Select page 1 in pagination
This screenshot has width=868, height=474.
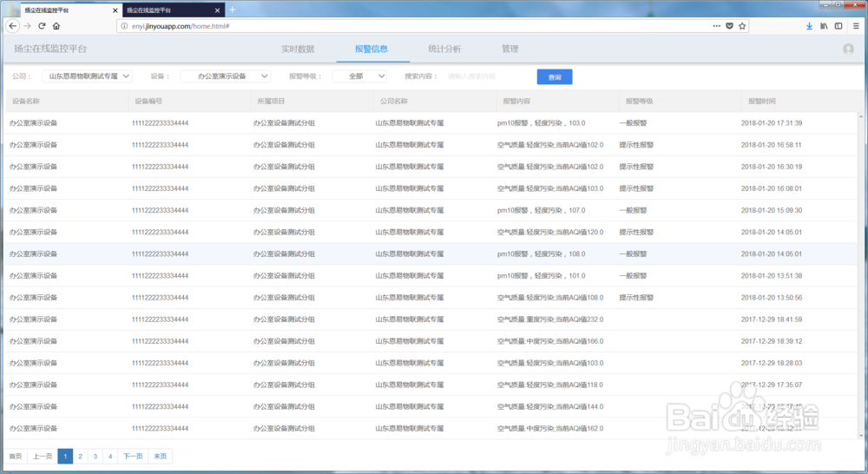point(65,457)
